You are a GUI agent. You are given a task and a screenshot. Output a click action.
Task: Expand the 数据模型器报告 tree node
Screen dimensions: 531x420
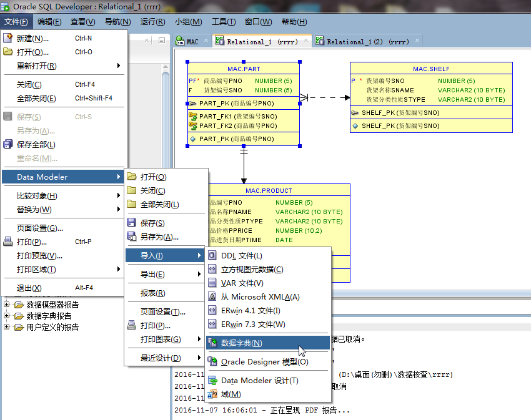pyautogui.click(x=6, y=305)
